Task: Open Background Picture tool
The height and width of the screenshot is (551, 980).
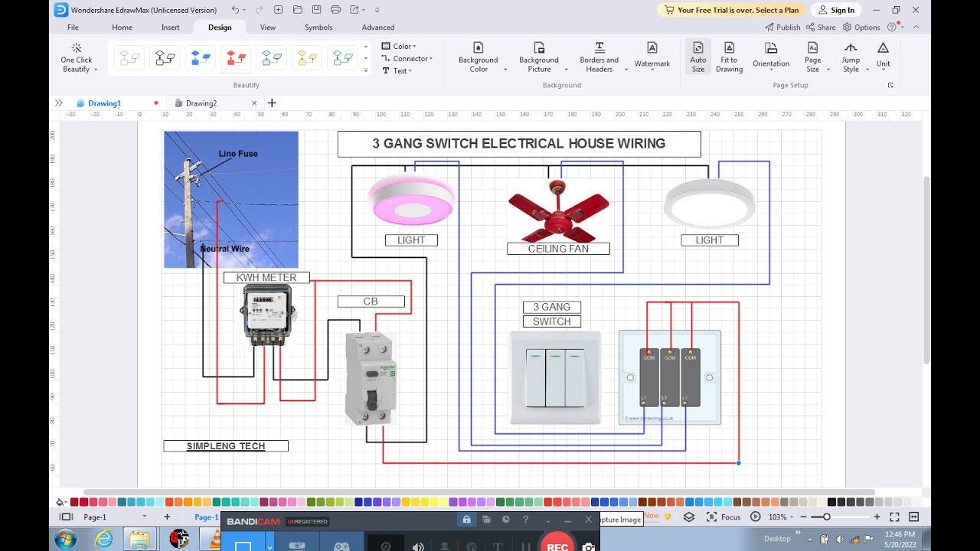Action: tap(539, 58)
